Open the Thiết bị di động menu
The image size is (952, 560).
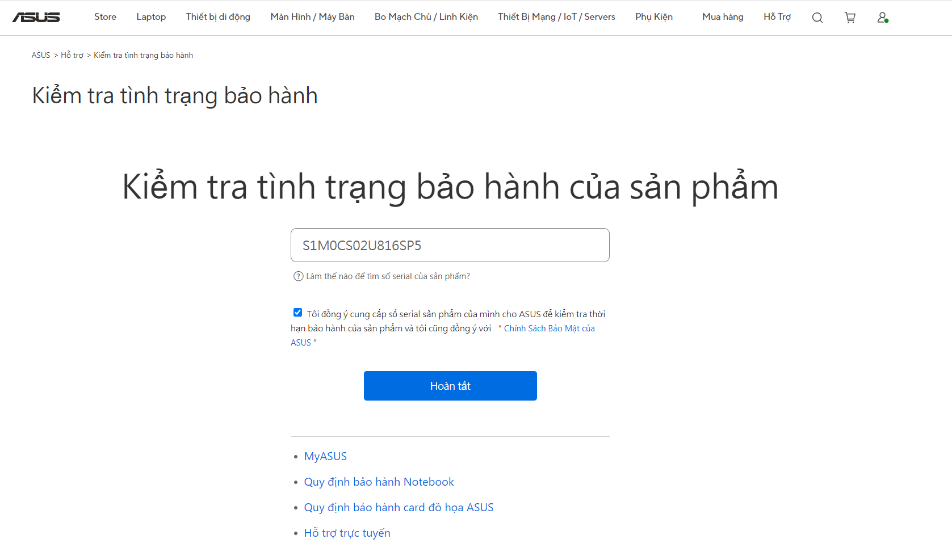[218, 17]
